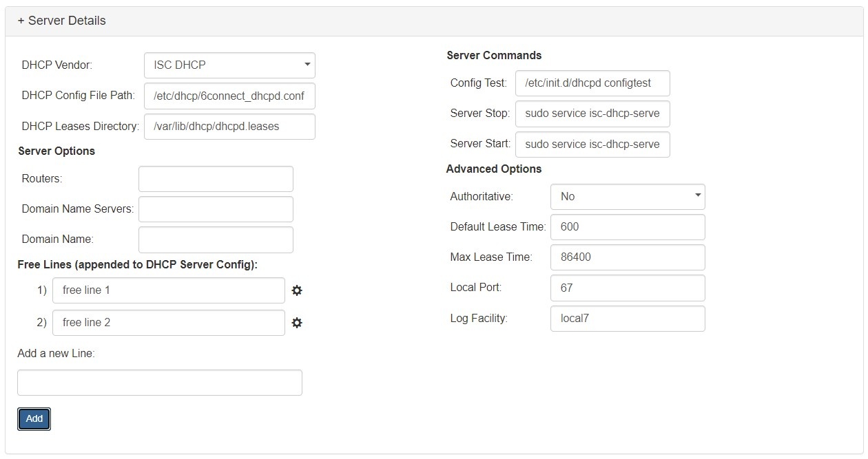This screenshot has height=459, width=868.
Task: Click the Server Stop command field
Action: [x=592, y=114]
